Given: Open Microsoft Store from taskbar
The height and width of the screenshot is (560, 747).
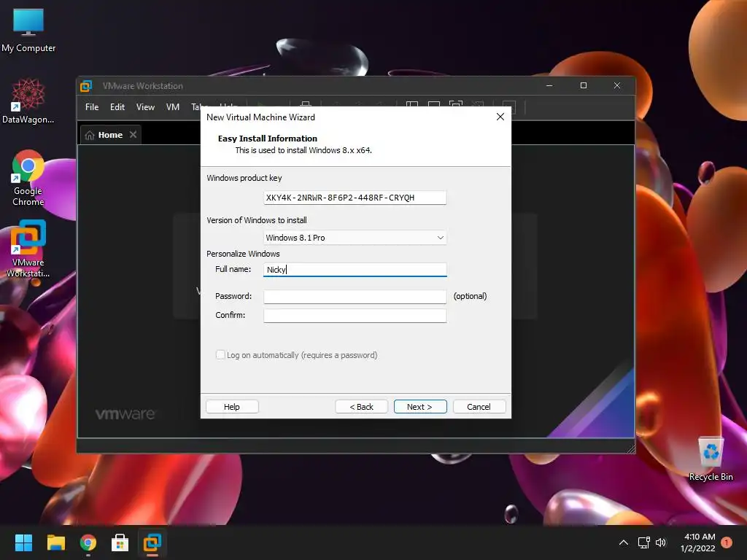Looking at the screenshot, I should coord(120,542).
